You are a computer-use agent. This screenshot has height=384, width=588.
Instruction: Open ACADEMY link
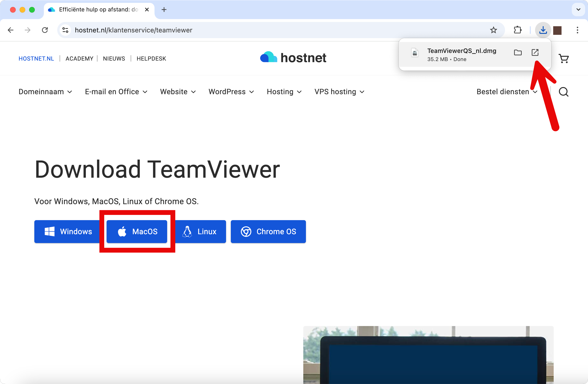click(x=79, y=59)
